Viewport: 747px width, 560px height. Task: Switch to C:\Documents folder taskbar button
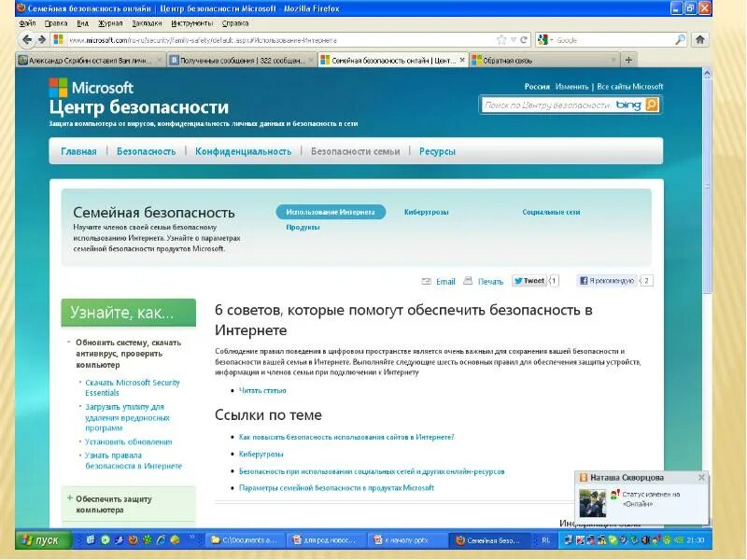click(246, 540)
